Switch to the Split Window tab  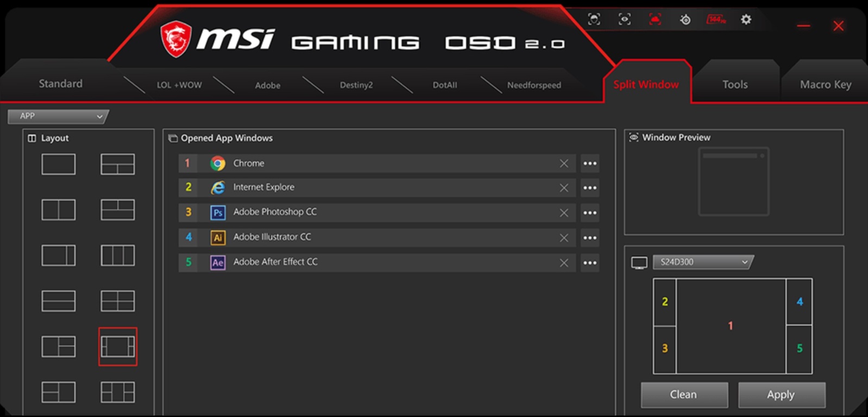tap(646, 84)
